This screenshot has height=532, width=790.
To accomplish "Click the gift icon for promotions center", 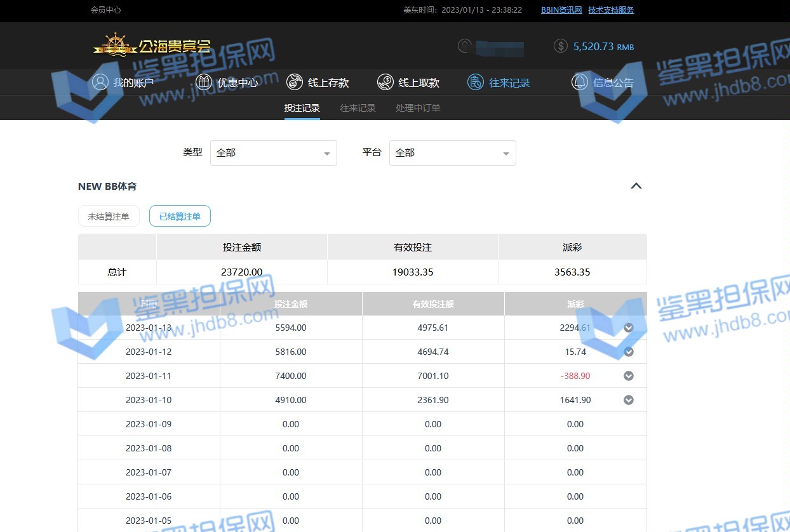I will (x=203, y=82).
